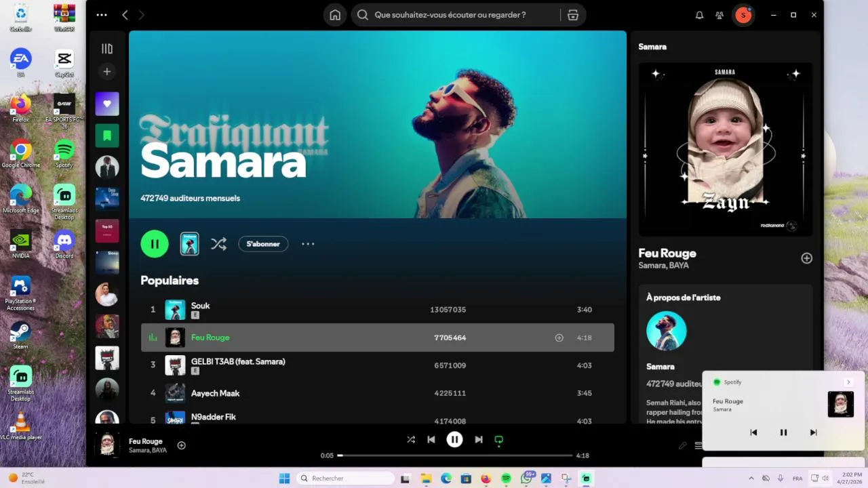Toggle repeat mode in player bar
The width and height of the screenshot is (868, 488).
499,440
